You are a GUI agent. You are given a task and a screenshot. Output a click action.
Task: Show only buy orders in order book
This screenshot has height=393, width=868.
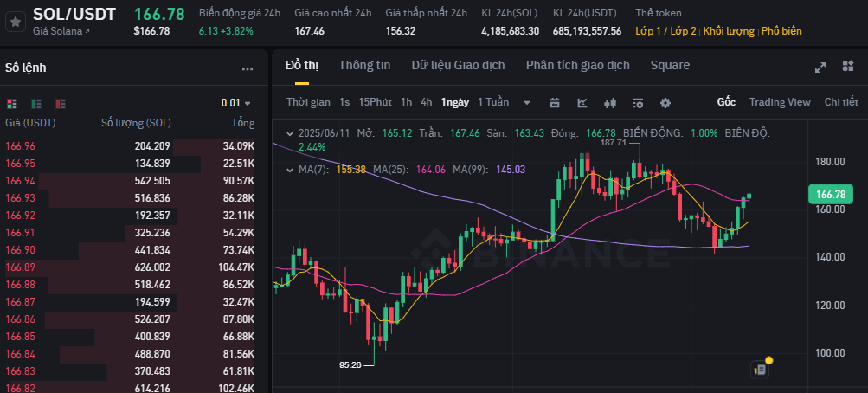click(35, 103)
